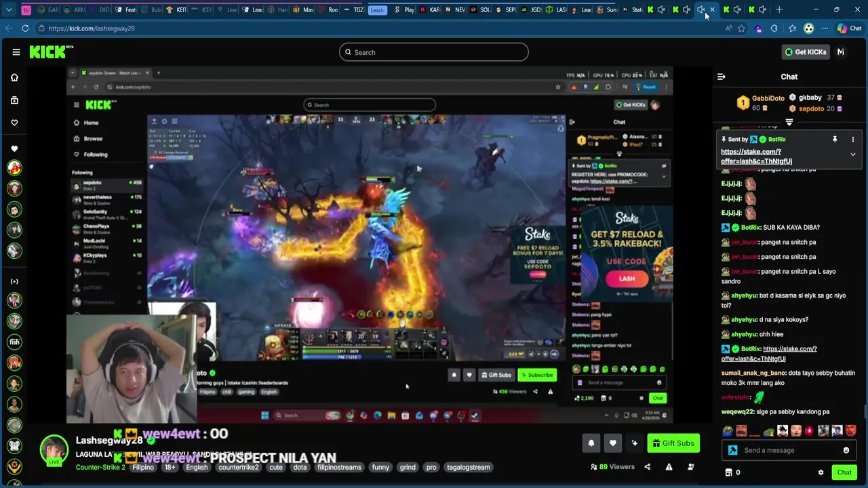Open browser extensions puzzle icon
The height and width of the screenshot is (488, 868).
coord(774,28)
